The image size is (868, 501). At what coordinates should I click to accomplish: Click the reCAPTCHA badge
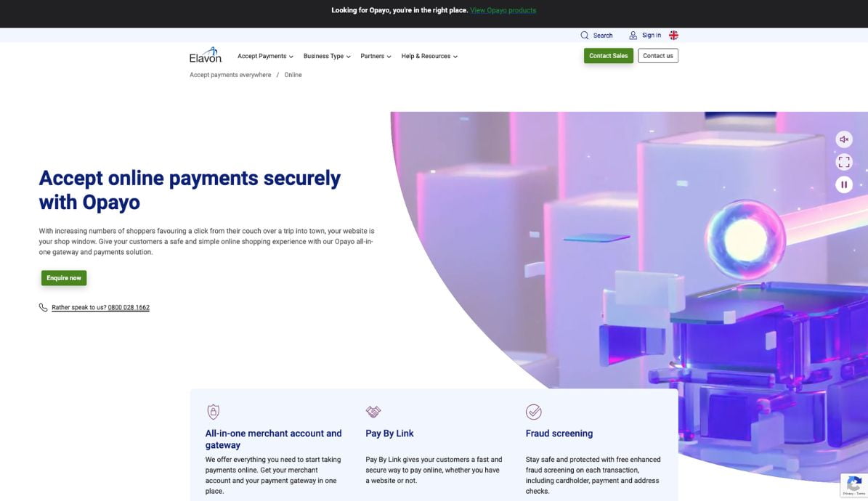click(853, 484)
